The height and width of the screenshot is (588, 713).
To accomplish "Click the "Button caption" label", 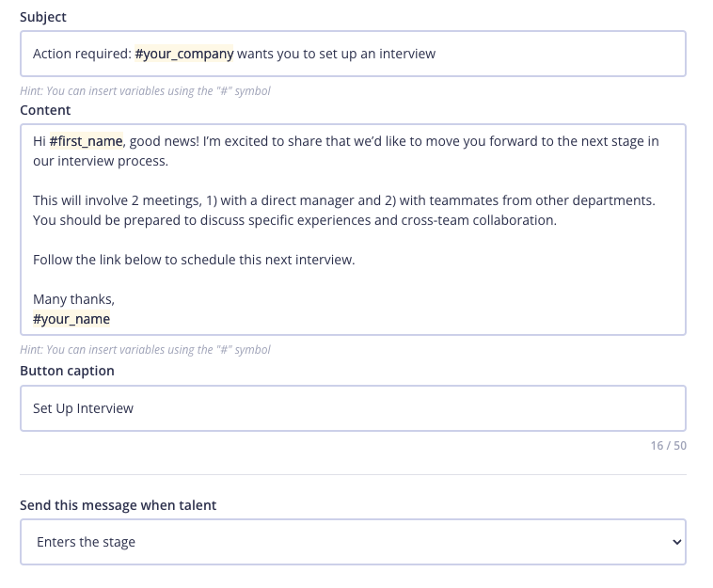I will [67, 371].
